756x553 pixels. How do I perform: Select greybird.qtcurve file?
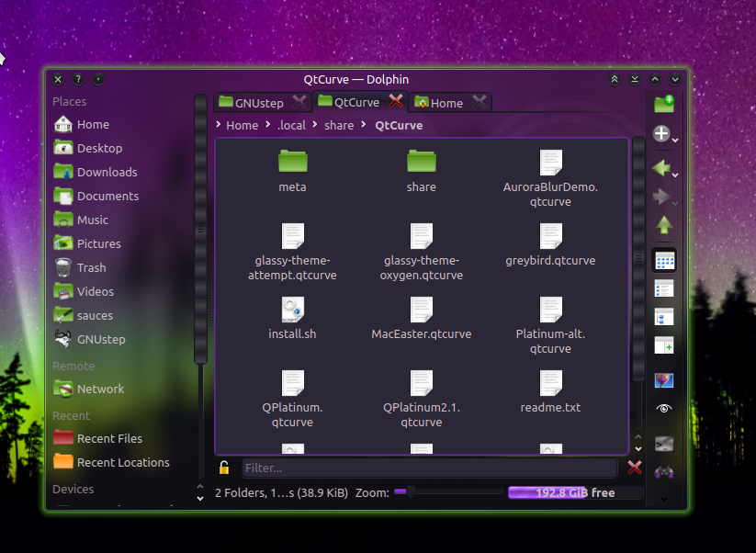(550, 245)
